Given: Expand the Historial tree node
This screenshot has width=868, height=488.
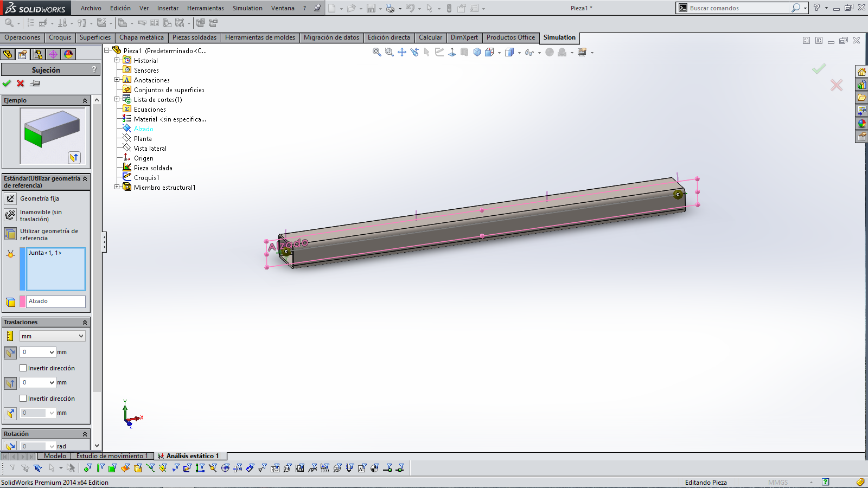Looking at the screenshot, I should pos(117,60).
